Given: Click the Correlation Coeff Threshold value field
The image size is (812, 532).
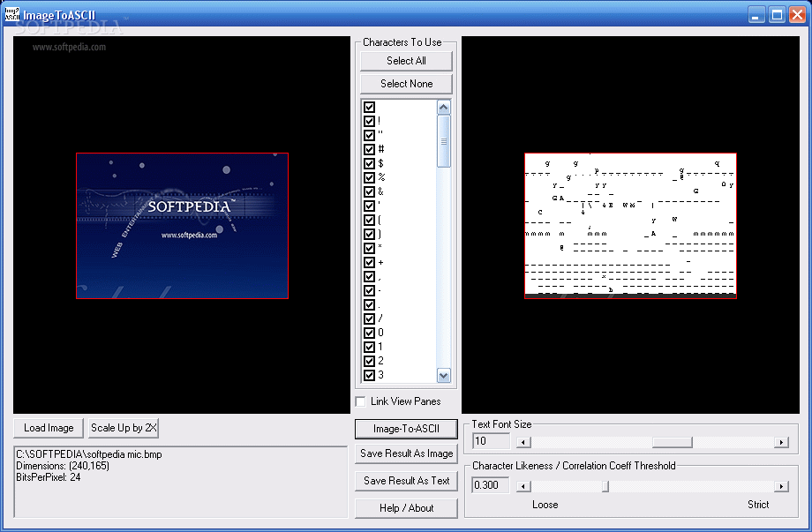Looking at the screenshot, I should 491,485.
